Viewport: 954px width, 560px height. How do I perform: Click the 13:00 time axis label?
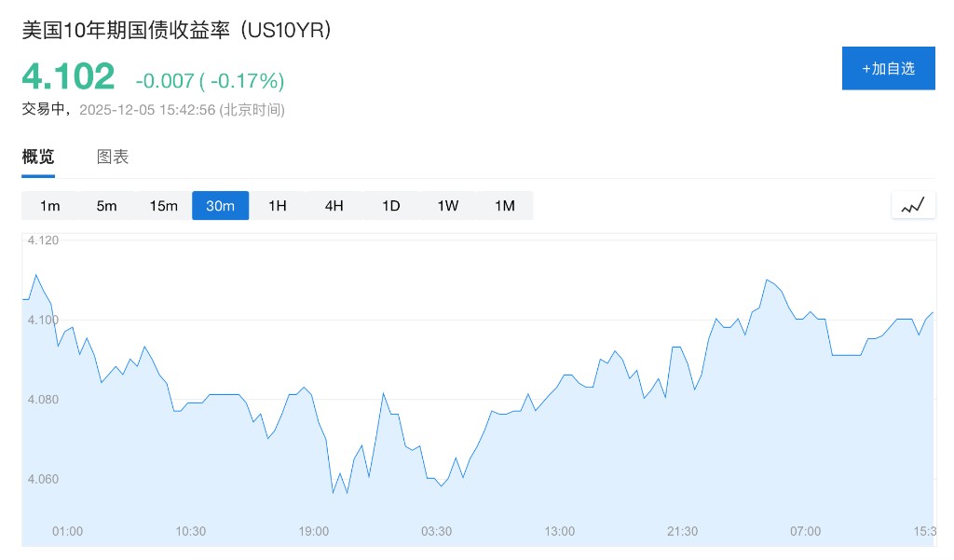coord(560,531)
